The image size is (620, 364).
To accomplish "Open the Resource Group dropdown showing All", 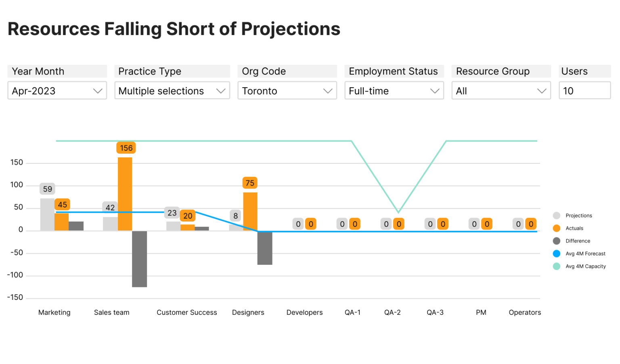I will coord(501,90).
